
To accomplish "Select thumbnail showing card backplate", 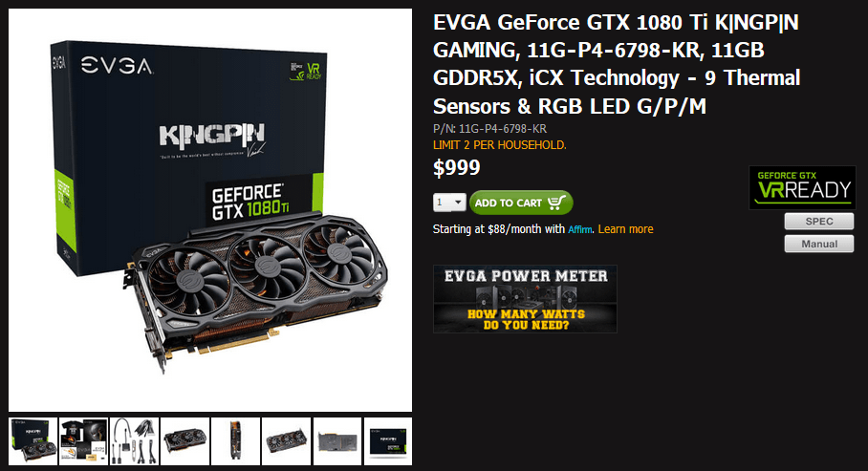I will coord(337,441).
